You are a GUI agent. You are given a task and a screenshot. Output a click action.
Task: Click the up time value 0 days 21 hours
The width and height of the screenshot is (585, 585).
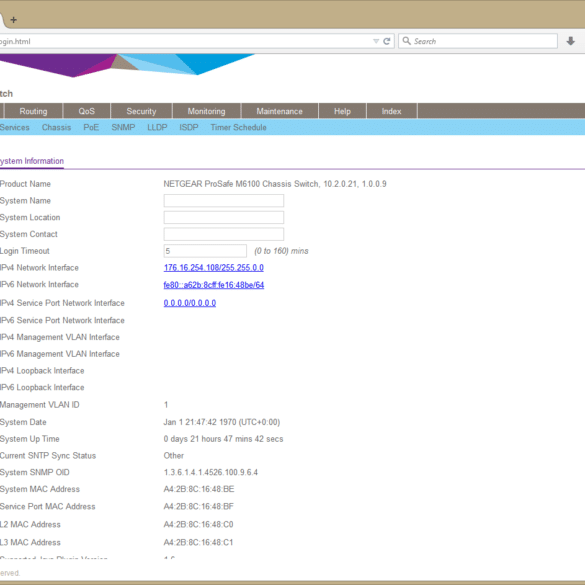click(223, 439)
